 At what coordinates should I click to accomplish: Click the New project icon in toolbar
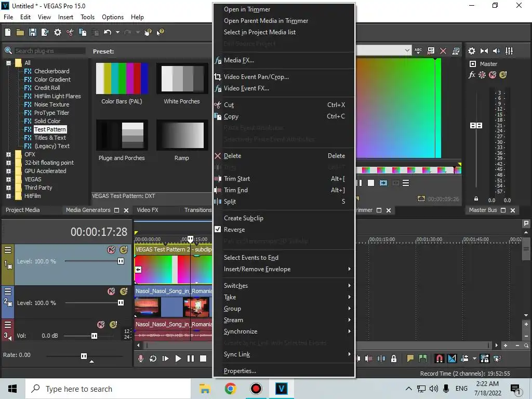(8, 32)
